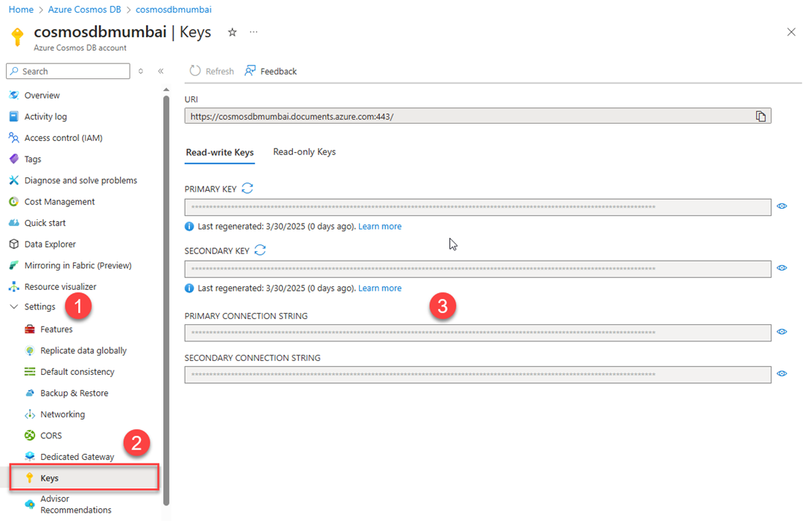Open the Data Explorer sidebar item
Image resolution: width=812 pixels, height=521 pixels.
click(50, 244)
